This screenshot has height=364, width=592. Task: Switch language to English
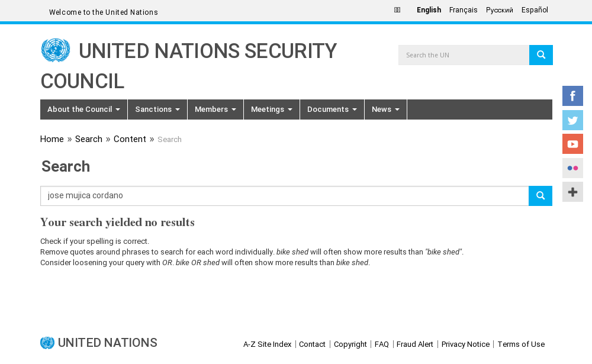click(429, 10)
